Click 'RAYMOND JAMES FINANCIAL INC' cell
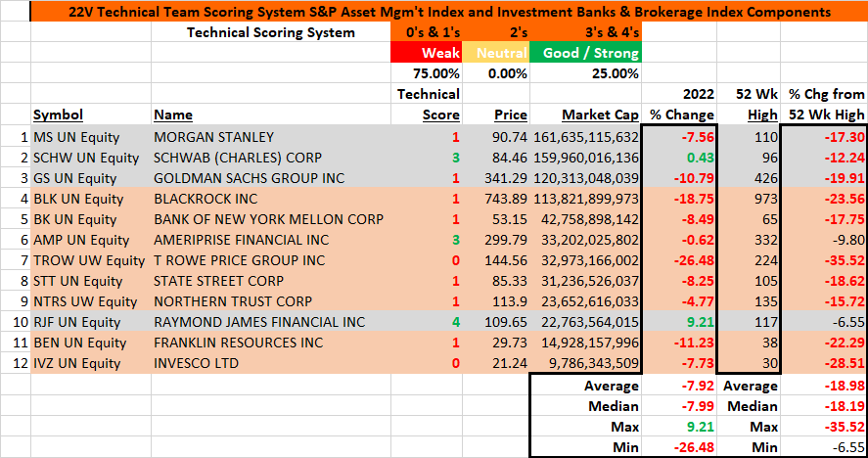This screenshot has width=868, height=458. tap(271, 322)
